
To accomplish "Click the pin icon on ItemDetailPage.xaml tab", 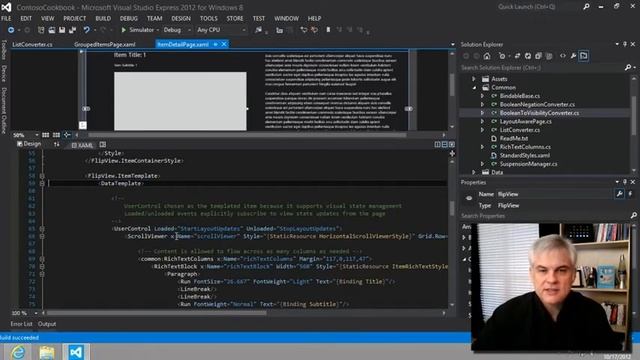I will coord(215,44).
